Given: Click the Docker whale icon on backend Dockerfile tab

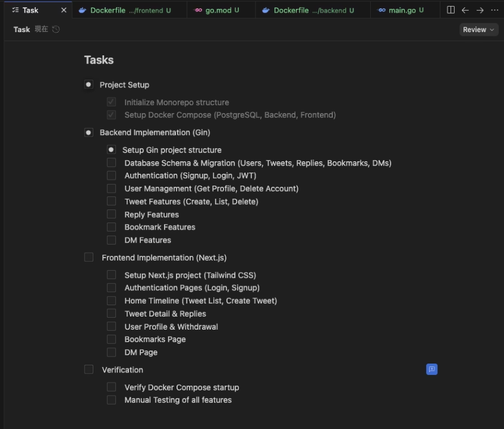Looking at the screenshot, I should tap(266, 10).
